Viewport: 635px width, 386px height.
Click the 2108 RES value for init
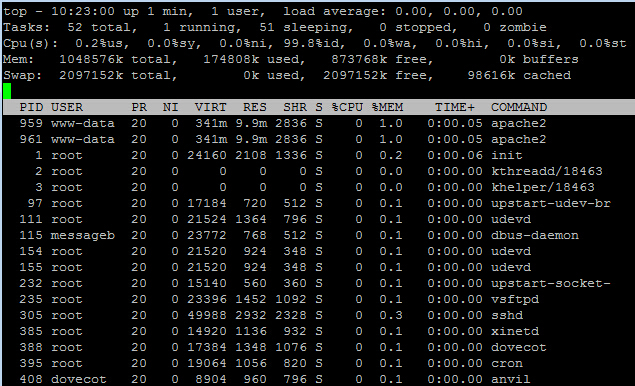[251, 156]
